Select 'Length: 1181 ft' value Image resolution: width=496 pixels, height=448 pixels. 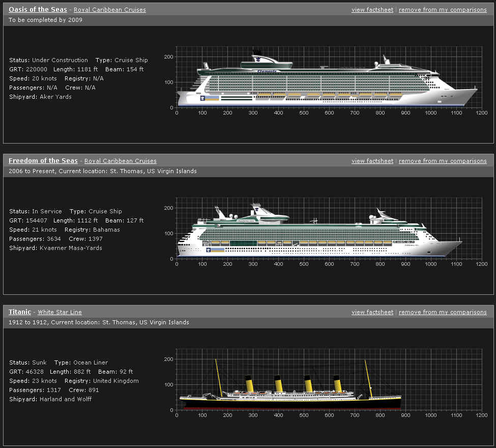75,69
